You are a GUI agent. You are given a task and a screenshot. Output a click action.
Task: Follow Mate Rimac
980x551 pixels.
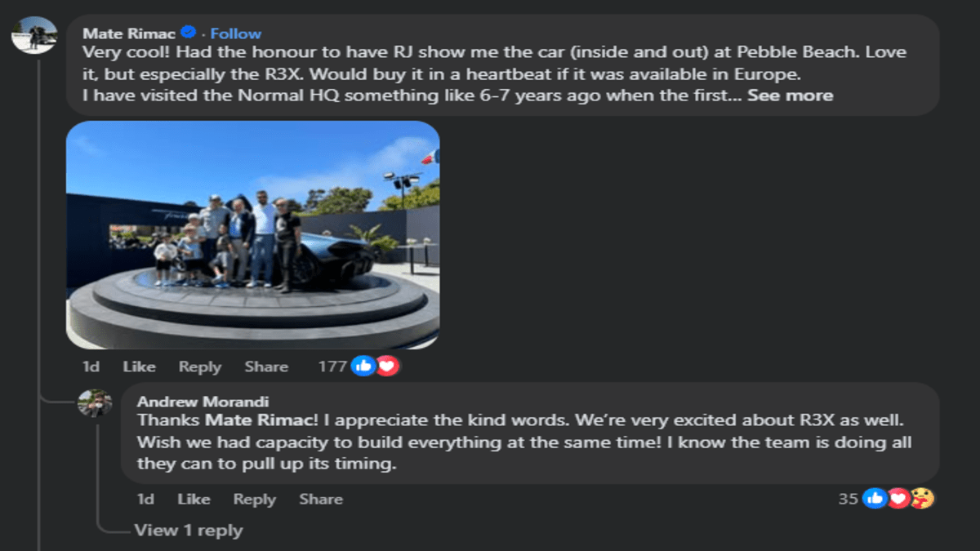coord(235,33)
